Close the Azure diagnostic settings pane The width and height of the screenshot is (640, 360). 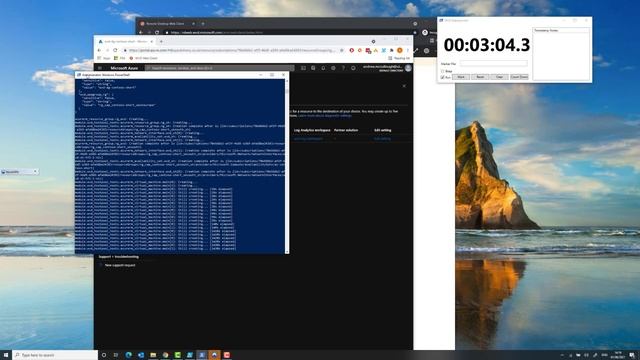(x=404, y=86)
